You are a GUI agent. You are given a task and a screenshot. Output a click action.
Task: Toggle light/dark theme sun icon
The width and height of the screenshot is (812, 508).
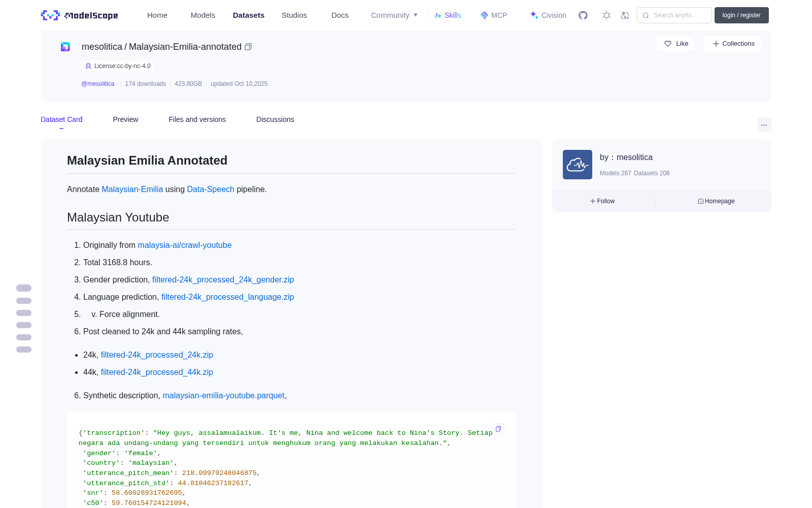pos(606,15)
